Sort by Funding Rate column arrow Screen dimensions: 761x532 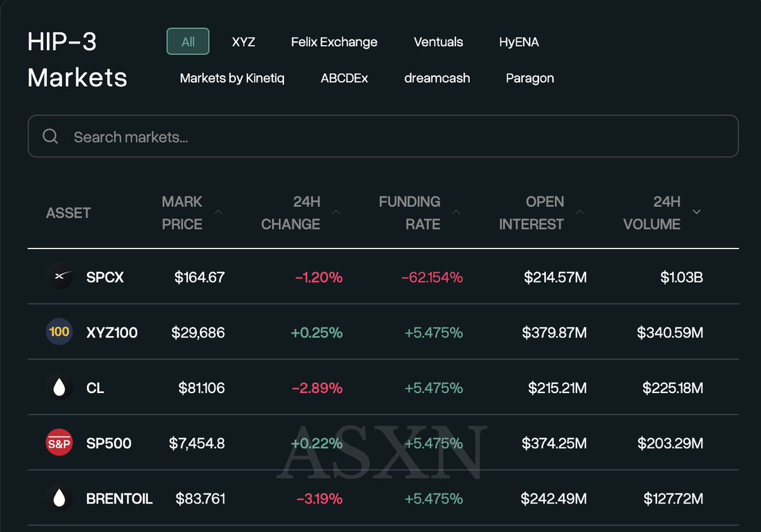click(x=457, y=212)
